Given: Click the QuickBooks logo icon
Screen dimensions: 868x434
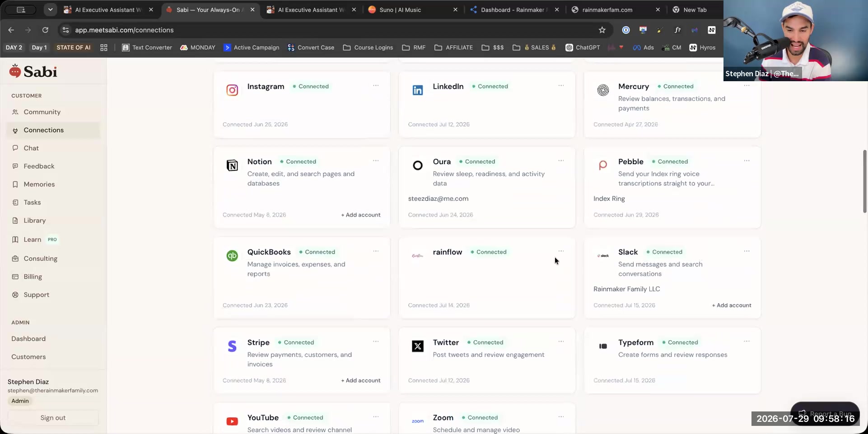Looking at the screenshot, I should point(232,256).
